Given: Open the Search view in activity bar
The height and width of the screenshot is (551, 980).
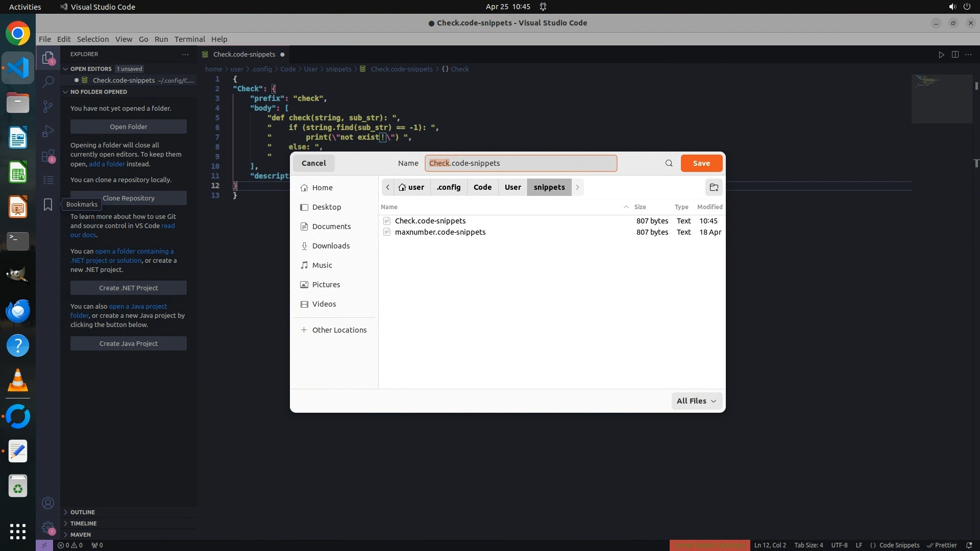Looking at the screenshot, I should (48, 82).
